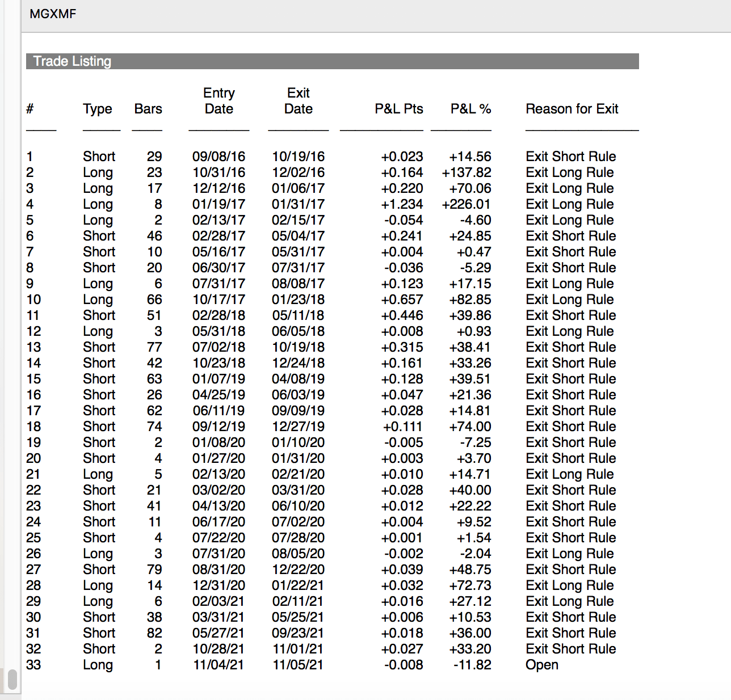
Task: Select entry date "05/27/21"
Action: tap(219, 633)
